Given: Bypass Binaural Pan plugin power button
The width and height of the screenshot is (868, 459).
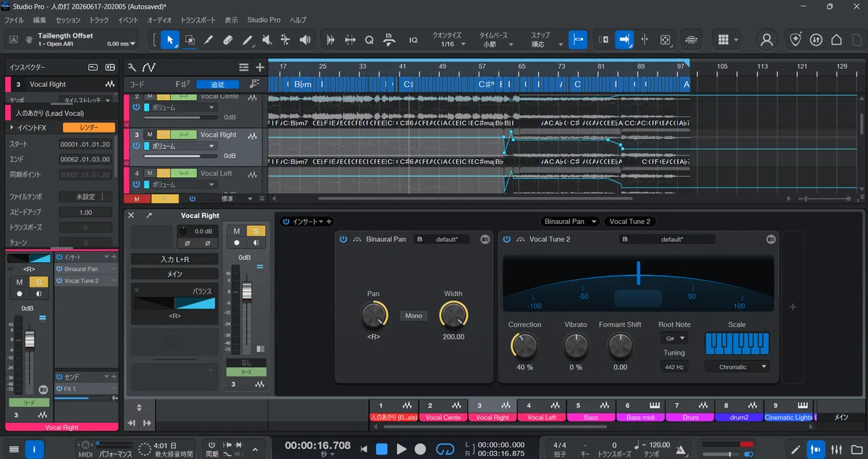Looking at the screenshot, I should click(x=343, y=240).
